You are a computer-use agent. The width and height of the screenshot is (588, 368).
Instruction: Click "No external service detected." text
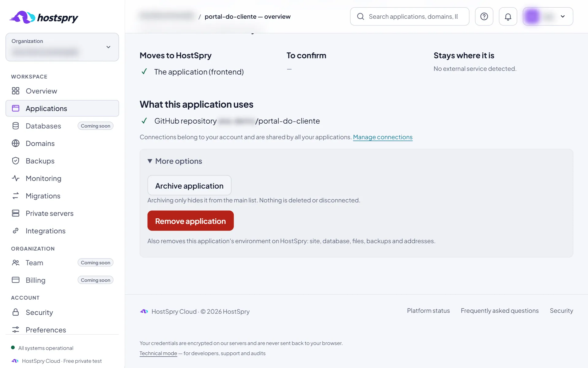pos(475,69)
